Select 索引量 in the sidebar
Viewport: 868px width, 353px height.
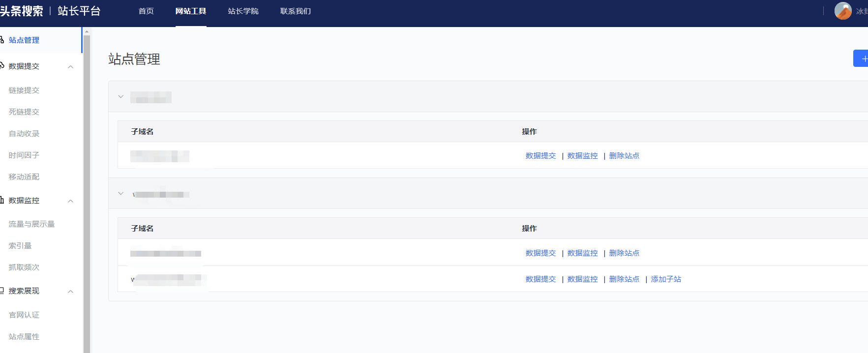pyautogui.click(x=20, y=246)
